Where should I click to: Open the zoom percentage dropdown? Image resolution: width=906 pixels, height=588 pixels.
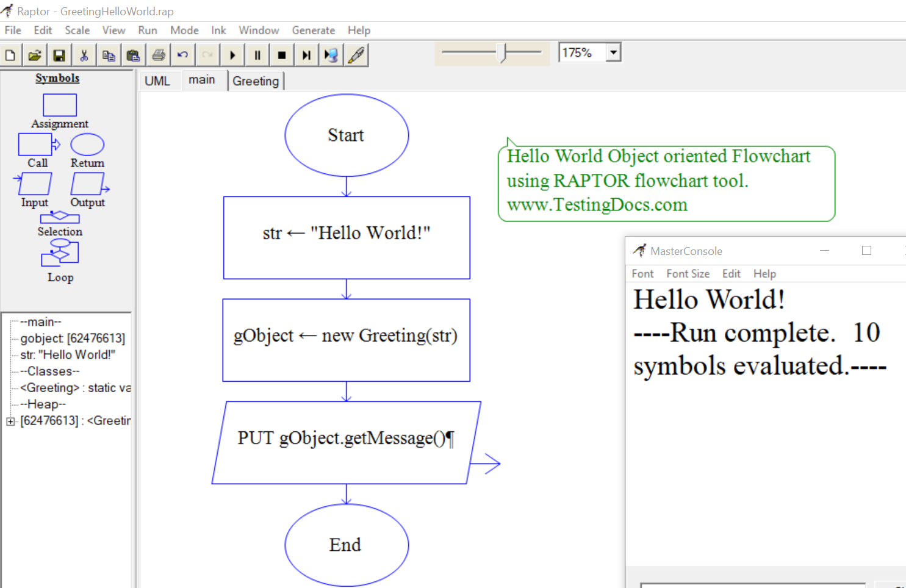pos(614,52)
